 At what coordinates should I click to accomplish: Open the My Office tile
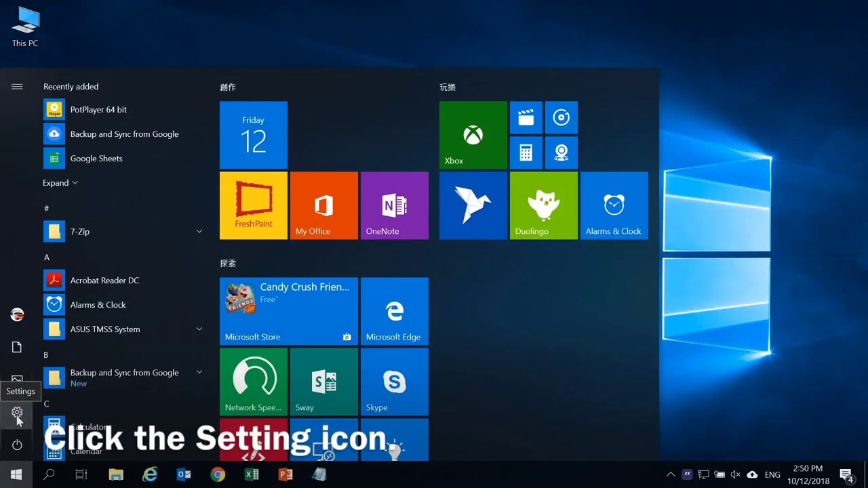(324, 205)
